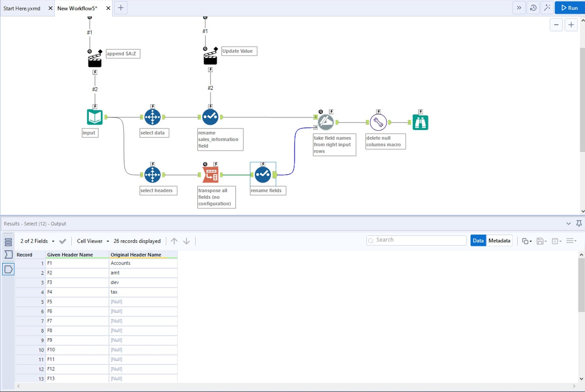
Task: Click the zoom in button on canvas
Action: coord(571,24)
